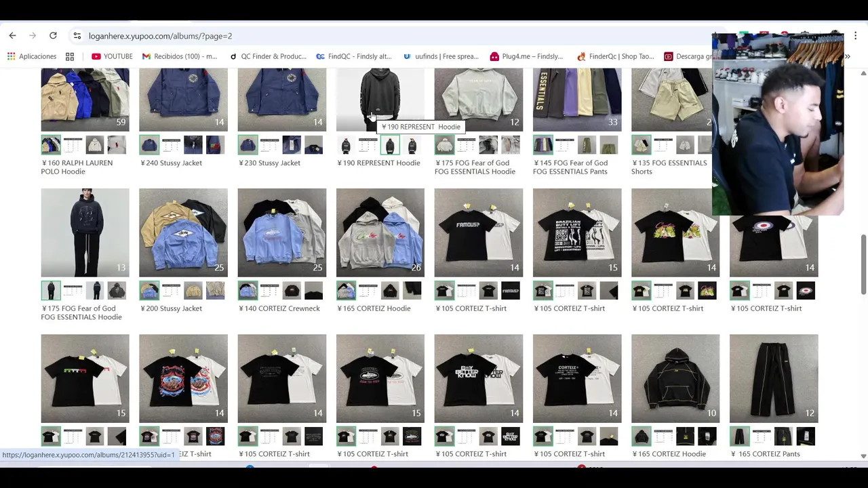Open the ¥190 REPRESENT Hoodie album cover
The width and height of the screenshot is (868, 488).
pyautogui.click(x=380, y=100)
